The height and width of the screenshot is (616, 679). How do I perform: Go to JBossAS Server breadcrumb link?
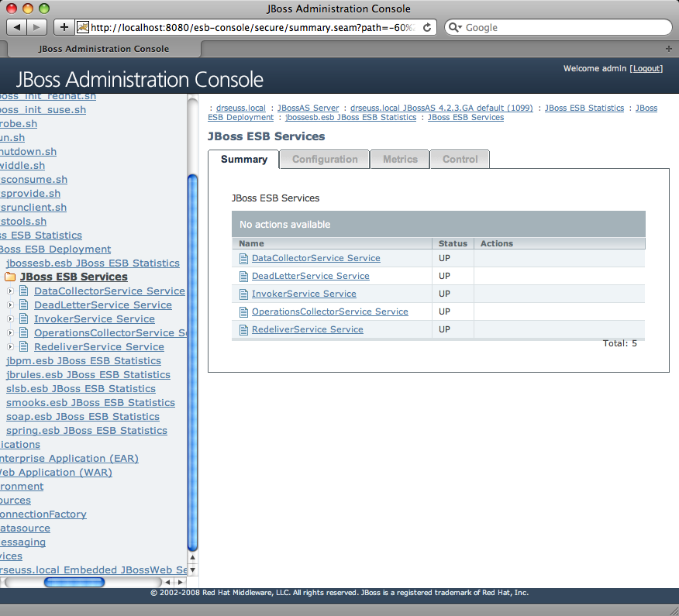[308, 108]
